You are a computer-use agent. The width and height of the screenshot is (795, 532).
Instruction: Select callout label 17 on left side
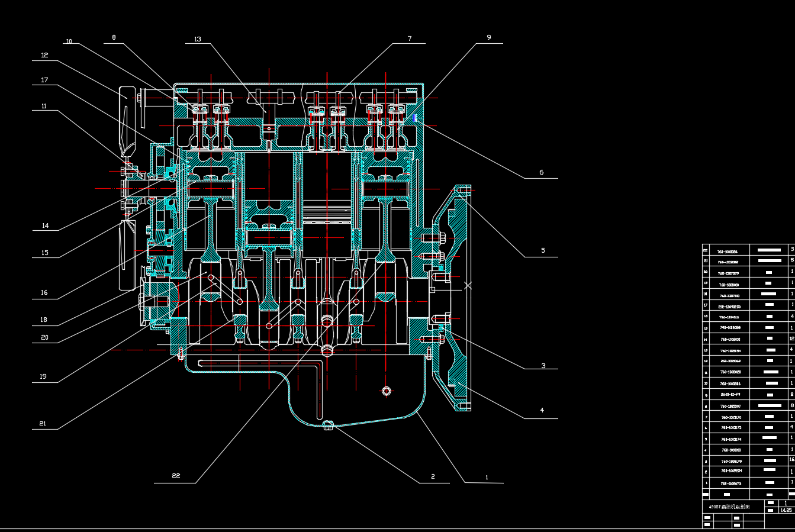pos(44,80)
